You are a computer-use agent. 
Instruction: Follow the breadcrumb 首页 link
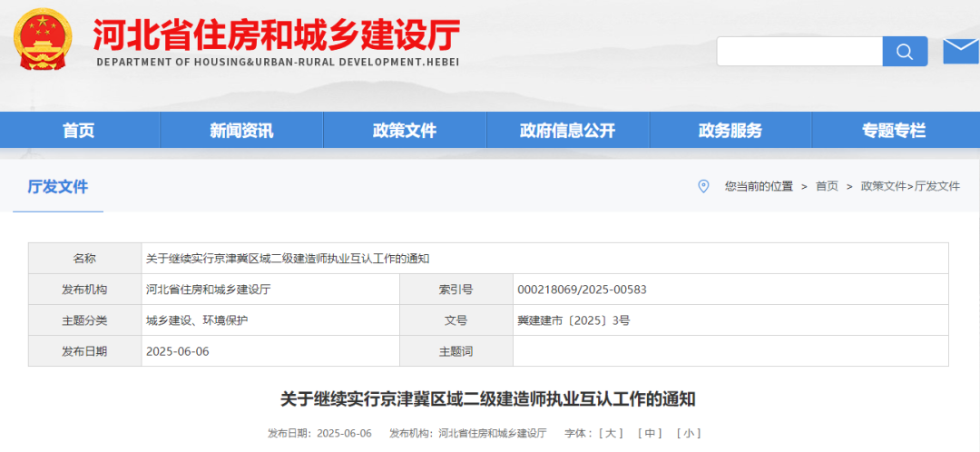click(827, 186)
